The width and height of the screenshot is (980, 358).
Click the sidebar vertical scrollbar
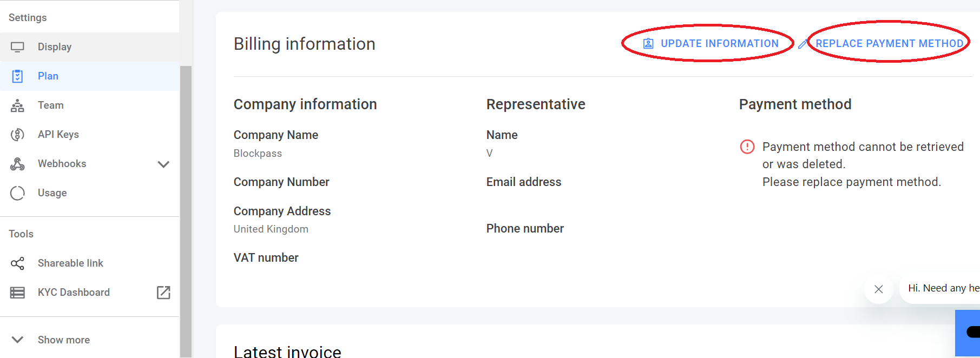click(186, 211)
